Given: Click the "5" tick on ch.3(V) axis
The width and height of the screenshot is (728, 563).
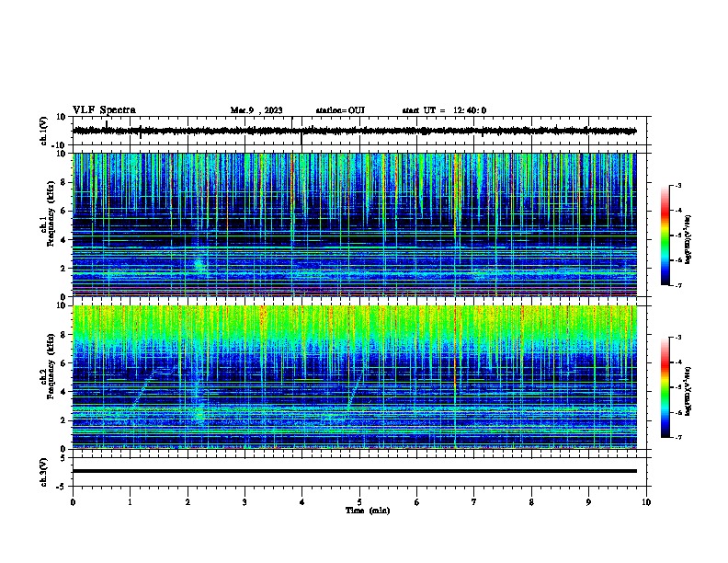Looking at the screenshot, I should (x=64, y=457).
